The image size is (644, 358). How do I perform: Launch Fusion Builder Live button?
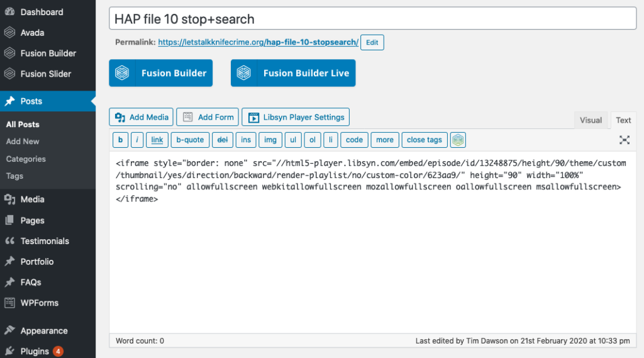tap(293, 73)
